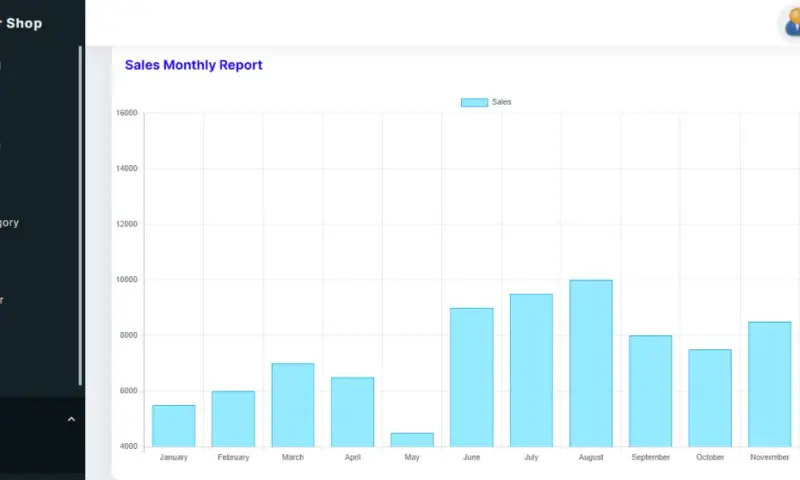Click the short May sales bar
800x480 pixels.
pyautogui.click(x=412, y=440)
